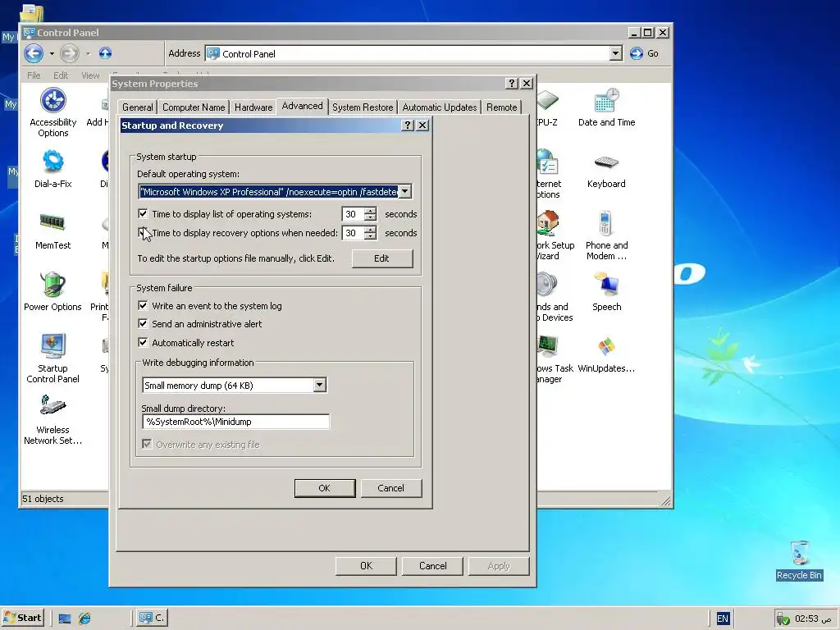Open Back button history dropdown arrow

point(52,53)
